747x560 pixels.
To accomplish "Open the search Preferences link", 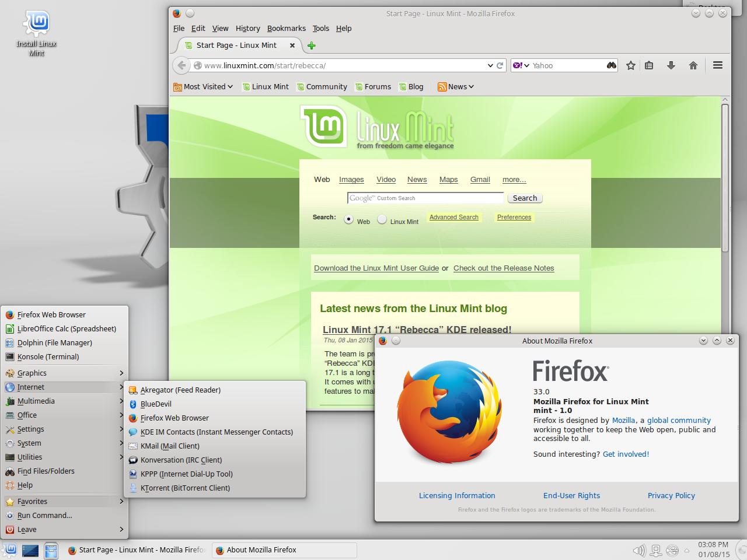I will pyautogui.click(x=514, y=217).
